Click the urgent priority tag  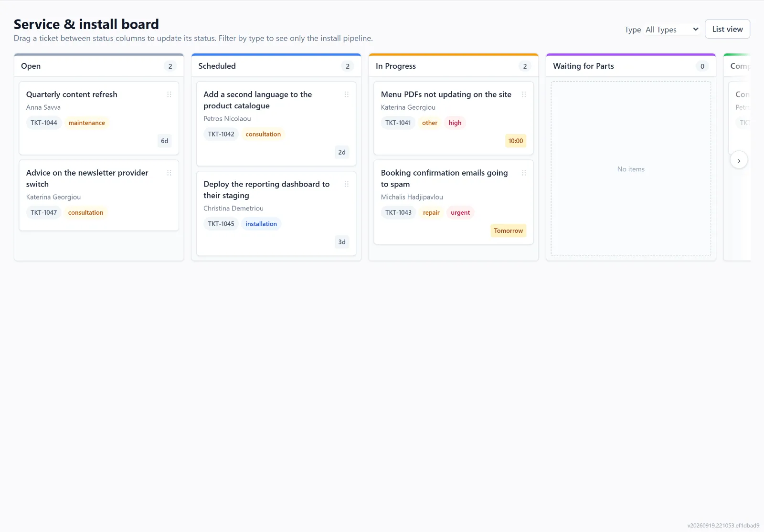coord(460,212)
